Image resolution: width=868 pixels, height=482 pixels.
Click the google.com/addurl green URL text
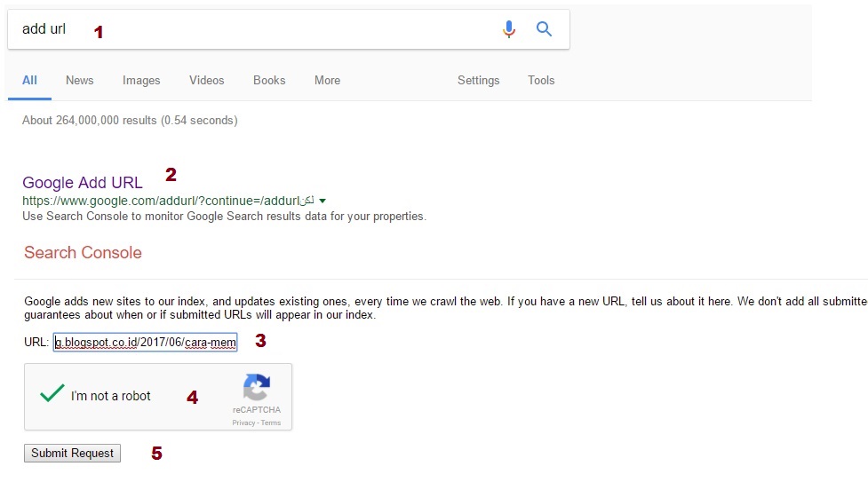pos(168,201)
